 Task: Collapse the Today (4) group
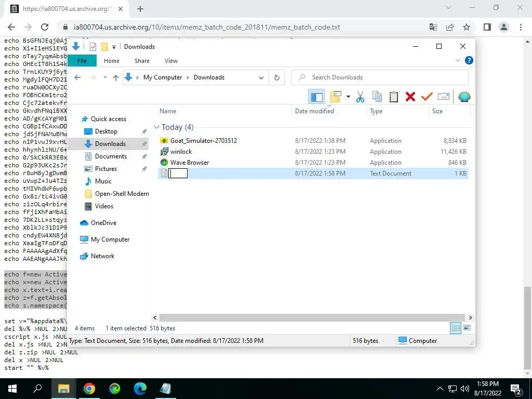pyautogui.click(x=156, y=127)
